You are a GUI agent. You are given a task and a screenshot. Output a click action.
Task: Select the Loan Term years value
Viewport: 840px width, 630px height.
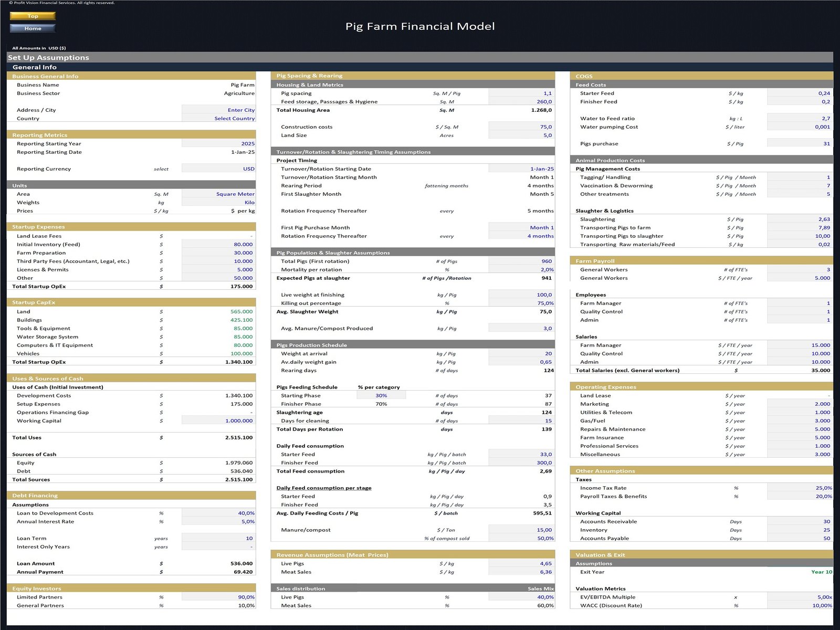click(218, 539)
